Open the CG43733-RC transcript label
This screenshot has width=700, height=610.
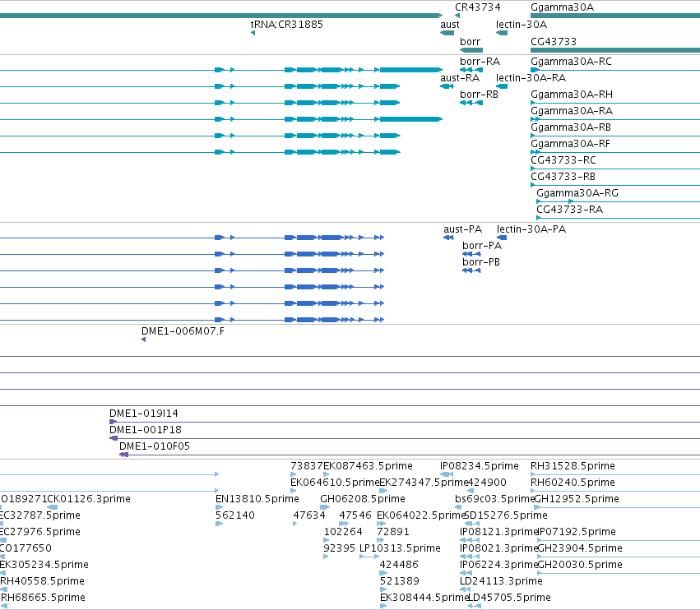(x=563, y=160)
